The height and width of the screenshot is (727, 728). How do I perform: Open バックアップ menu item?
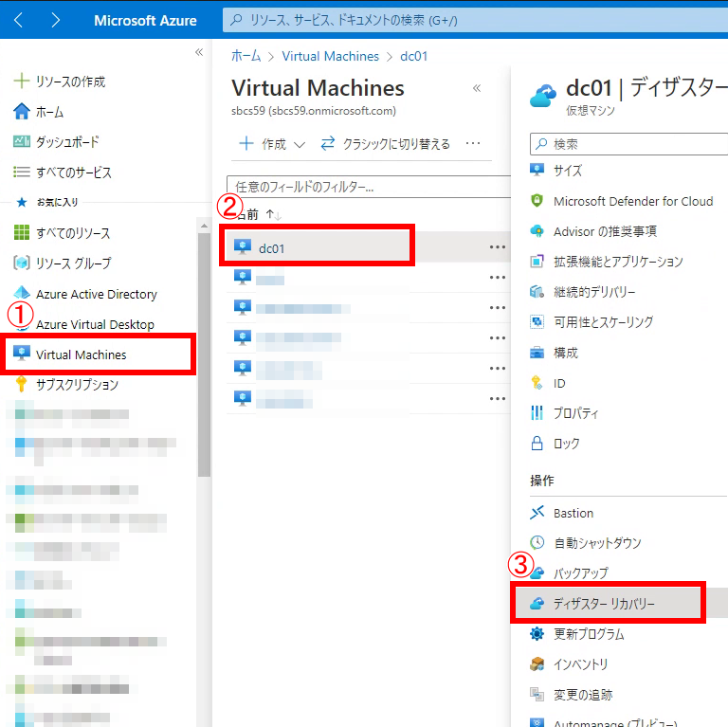(x=569, y=573)
